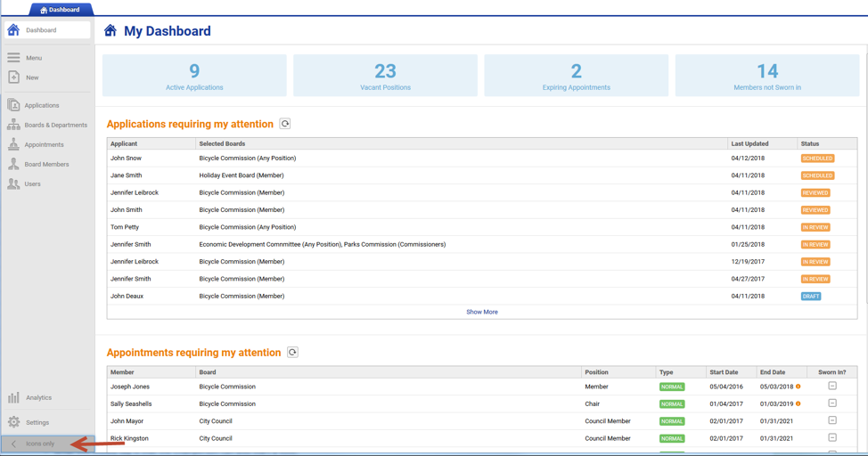Click IN REVIEW badge for Tom Petty
Image resolution: width=868 pixels, height=456 pixels.
(x=815, y=227)
